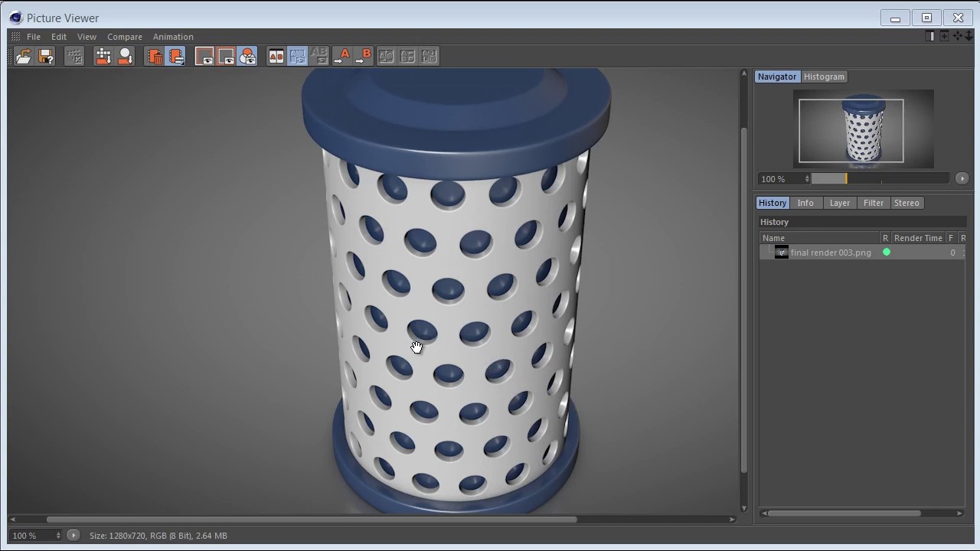Click the second red-framed eye display icon
This screenshot has width=980, height=551.
(226, 56)
